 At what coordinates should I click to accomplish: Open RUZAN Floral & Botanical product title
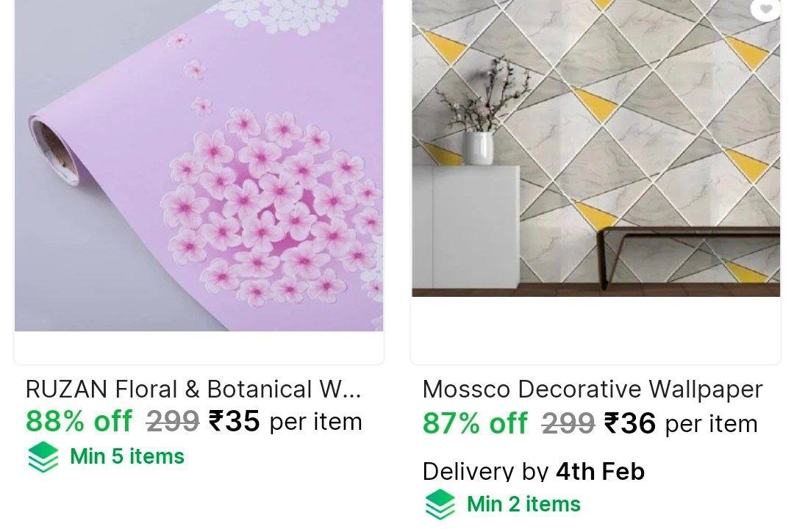[x=193, y=389]
